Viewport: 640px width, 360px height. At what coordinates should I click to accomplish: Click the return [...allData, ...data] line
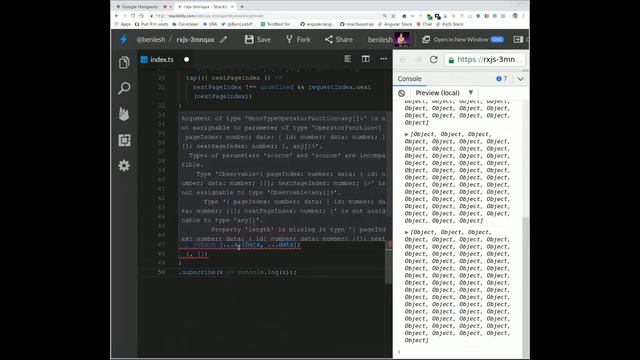pyautogui.click(x=247, y=244)
